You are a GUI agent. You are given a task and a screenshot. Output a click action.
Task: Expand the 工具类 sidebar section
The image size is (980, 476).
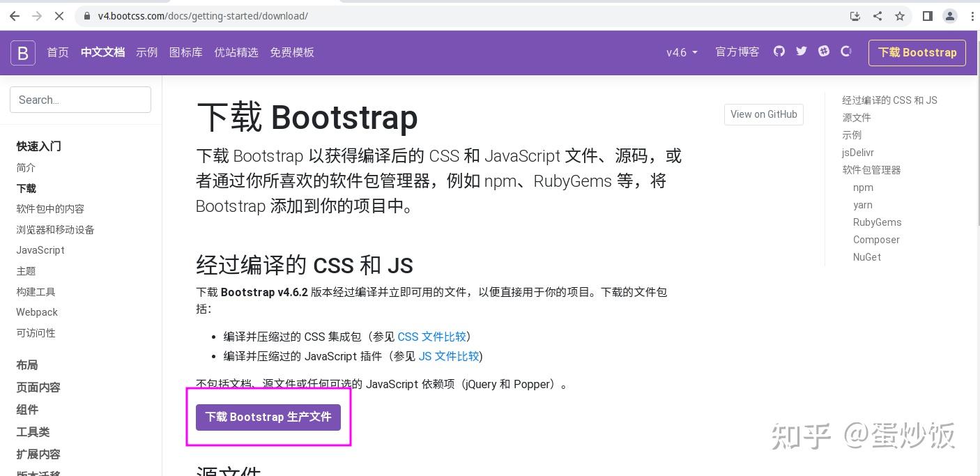(33, 432)
